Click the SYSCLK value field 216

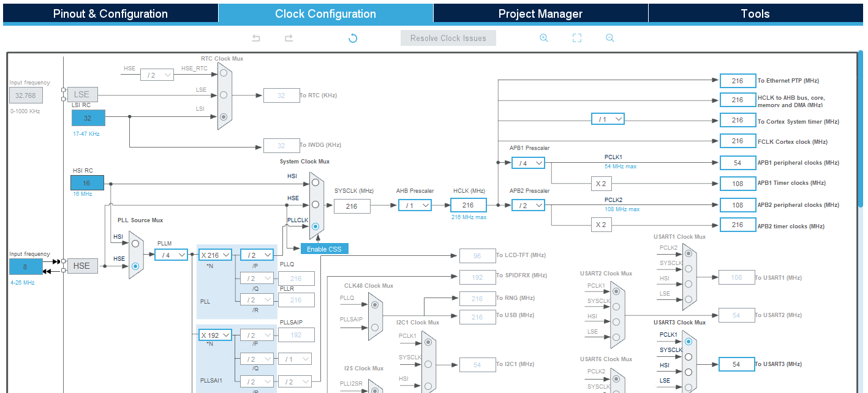(352, 206)
